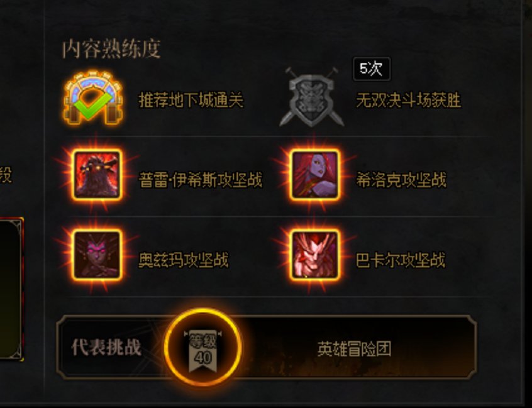Click the 代表挑战 label
Image resolution: width=532 pixels, height=408 pixels.
(x=106, y=348)
